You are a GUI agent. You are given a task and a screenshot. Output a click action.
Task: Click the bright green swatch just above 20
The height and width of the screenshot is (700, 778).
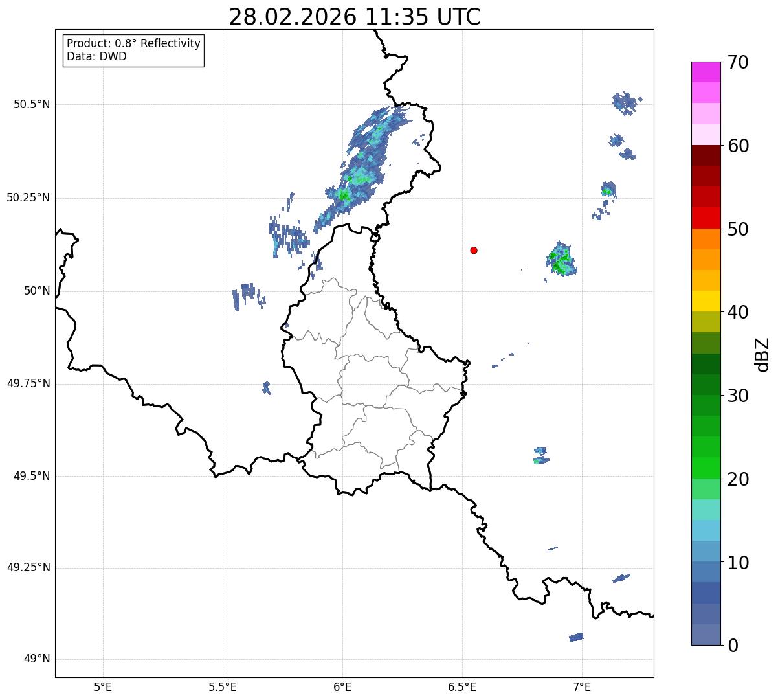706,468
